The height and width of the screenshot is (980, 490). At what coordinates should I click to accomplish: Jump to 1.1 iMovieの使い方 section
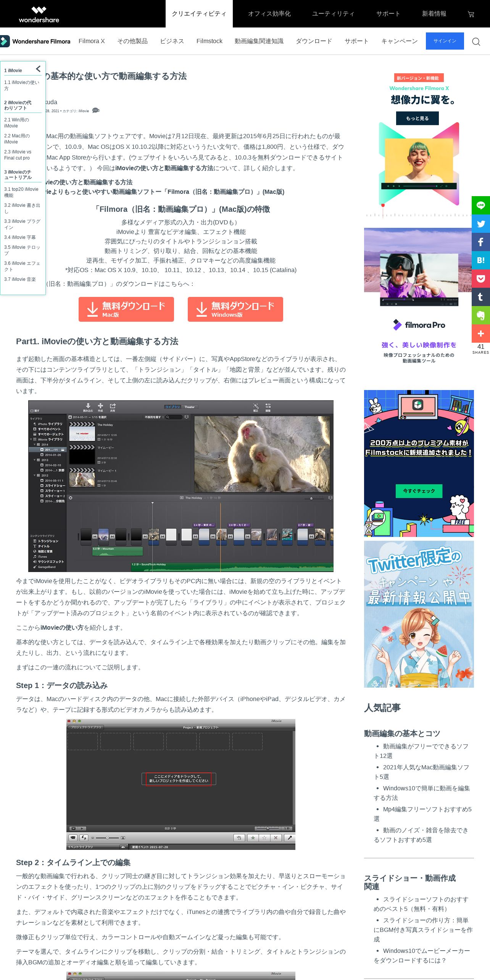click(x=22, y=85)
